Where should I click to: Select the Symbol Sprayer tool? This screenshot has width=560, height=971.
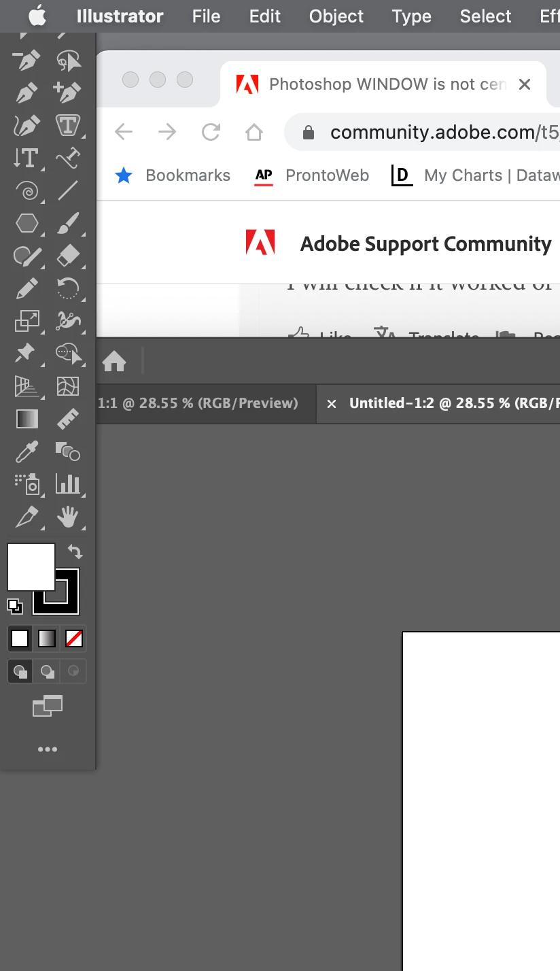point(27,484)
